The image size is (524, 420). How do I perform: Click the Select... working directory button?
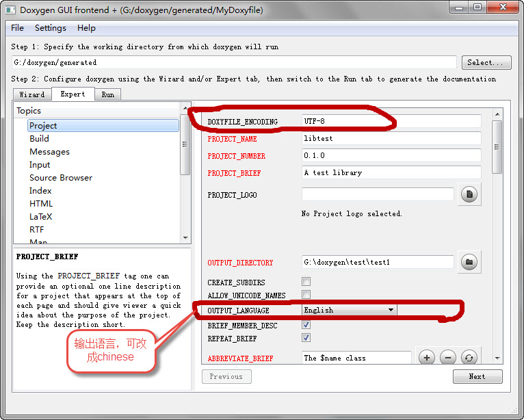point(486,62)
